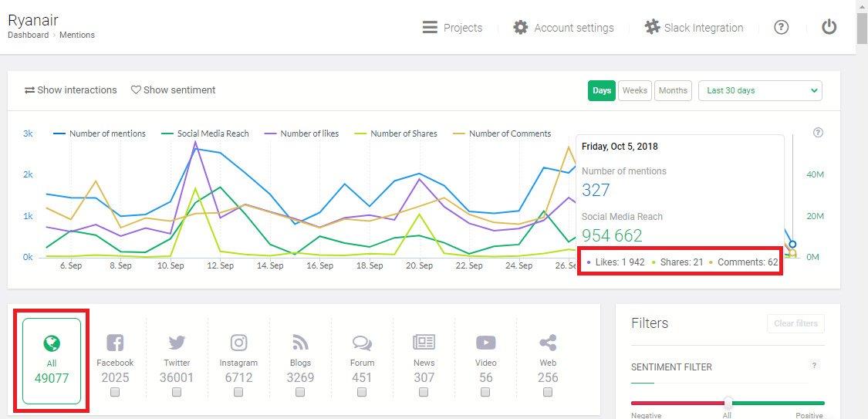Click the Forum speech bubbles icon
The height and width of the screenshot is (419, 868).
pyautogui.click(x=362, y=343)
